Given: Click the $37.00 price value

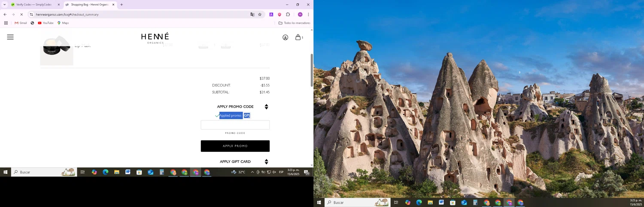Looking at the screenshot, I should click(264, 78).
